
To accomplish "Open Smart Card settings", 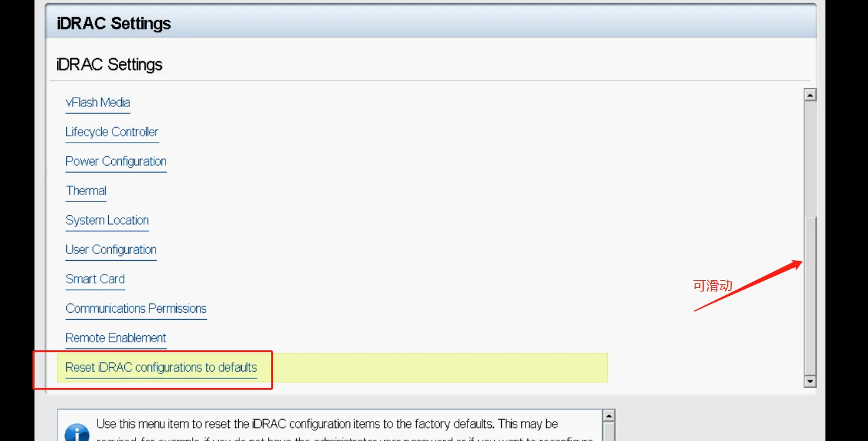I will click(x=95, y=279).
